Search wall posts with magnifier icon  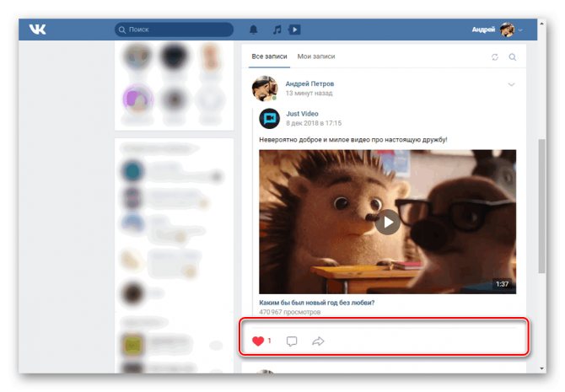[x=513, y=57]
